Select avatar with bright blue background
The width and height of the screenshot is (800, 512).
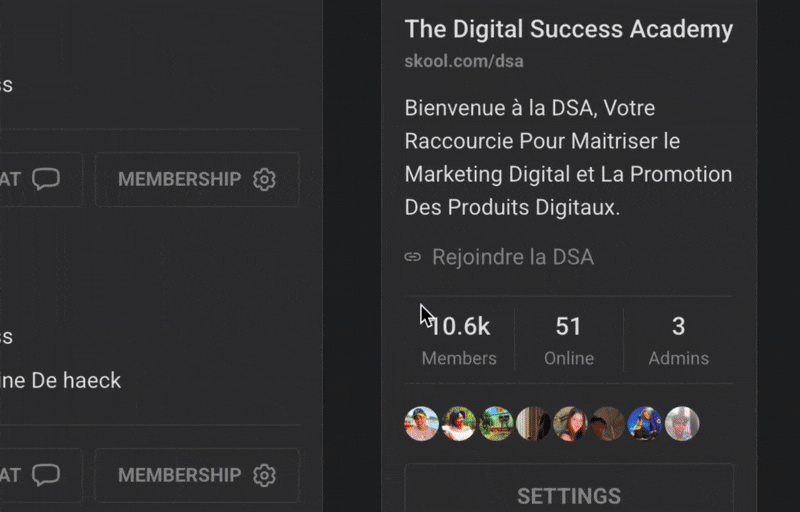645,424
